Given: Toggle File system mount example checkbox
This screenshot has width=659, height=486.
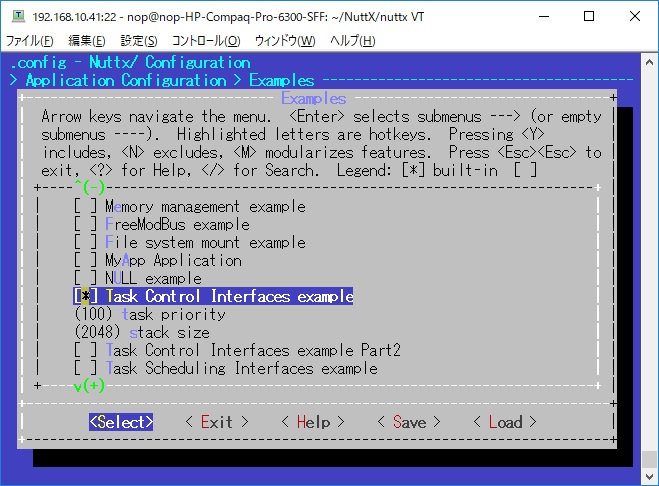Looking at the screenshot, I should click(85, 243).
